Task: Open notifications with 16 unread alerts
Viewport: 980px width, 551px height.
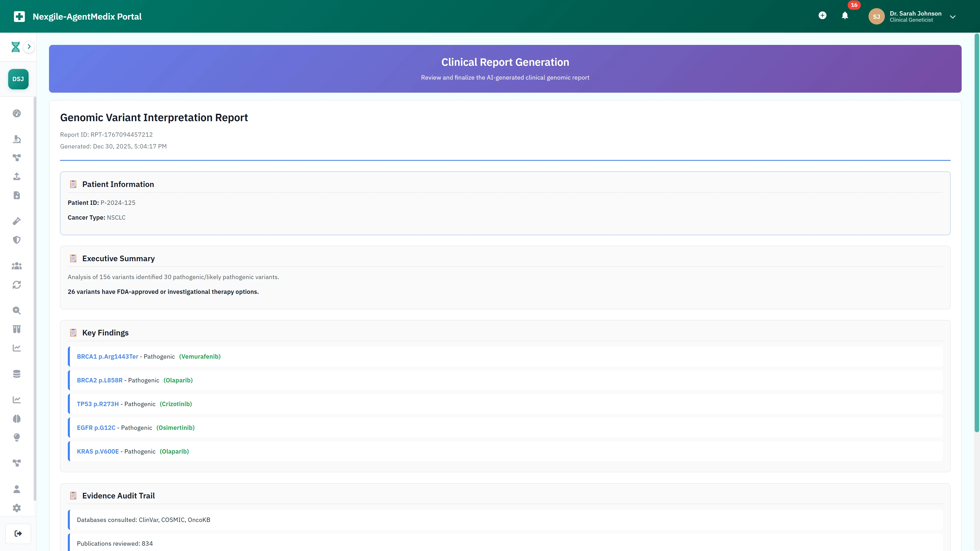Action: pos(844,16)
